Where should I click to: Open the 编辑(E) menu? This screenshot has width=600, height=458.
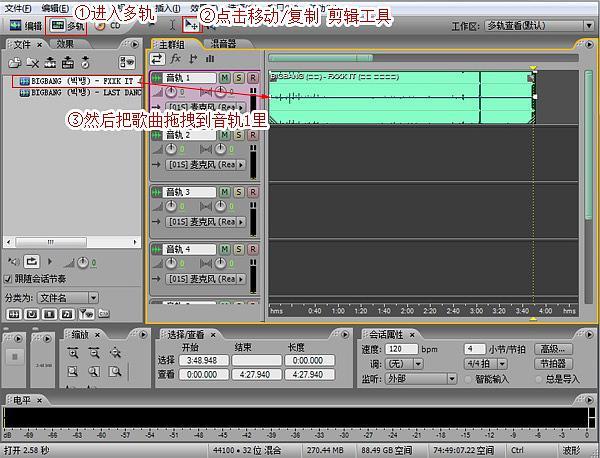pos(55,8)
